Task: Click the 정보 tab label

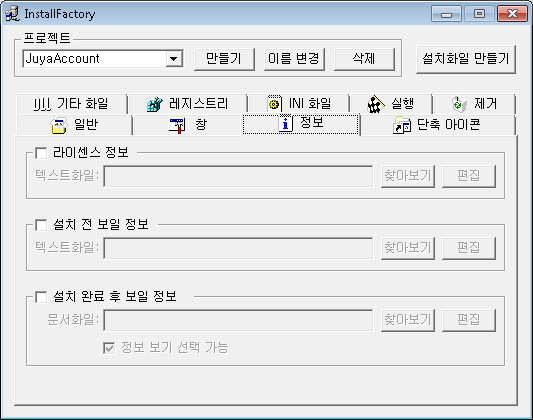Action: (312, 123)
